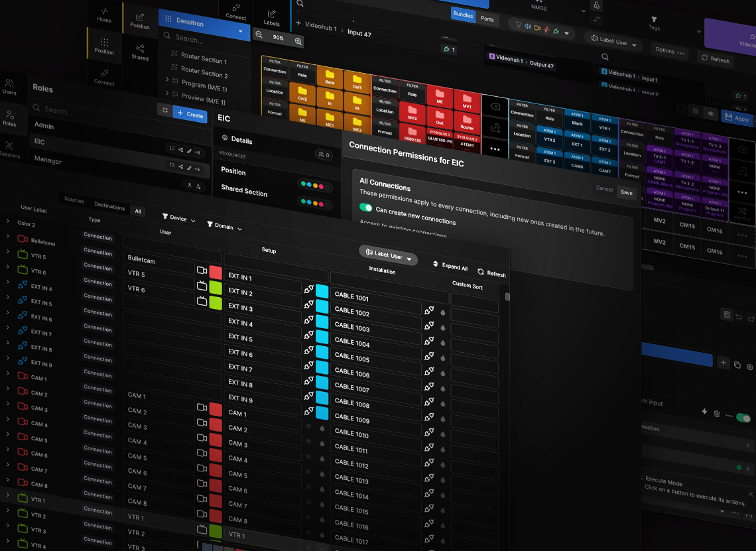Toggle 'Can create new connections' switch

[x=366, y=208]
